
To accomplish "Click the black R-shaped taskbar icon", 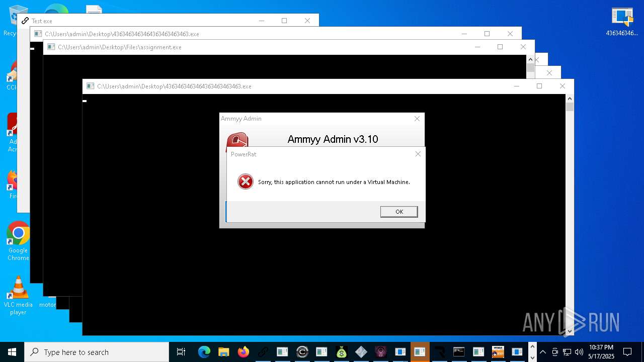I will [439, 352].
